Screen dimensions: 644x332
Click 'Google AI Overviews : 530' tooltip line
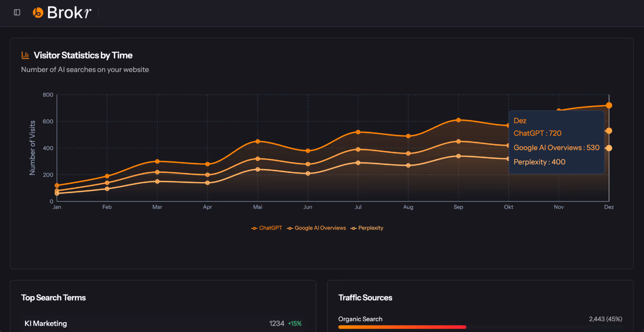557,147
